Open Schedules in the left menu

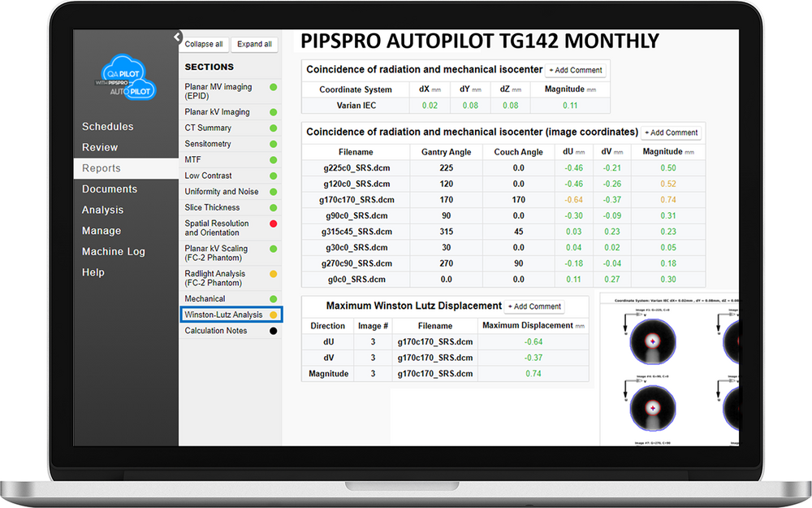click(108, 127)
